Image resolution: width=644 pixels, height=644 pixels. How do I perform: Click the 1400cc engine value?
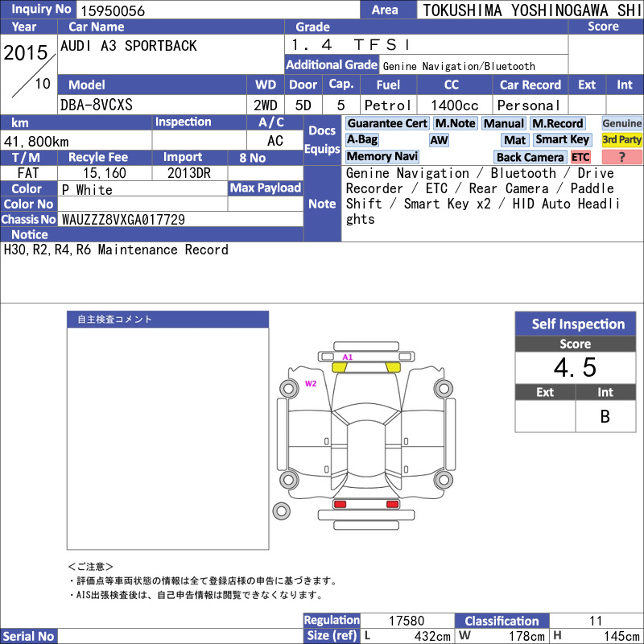454,105
